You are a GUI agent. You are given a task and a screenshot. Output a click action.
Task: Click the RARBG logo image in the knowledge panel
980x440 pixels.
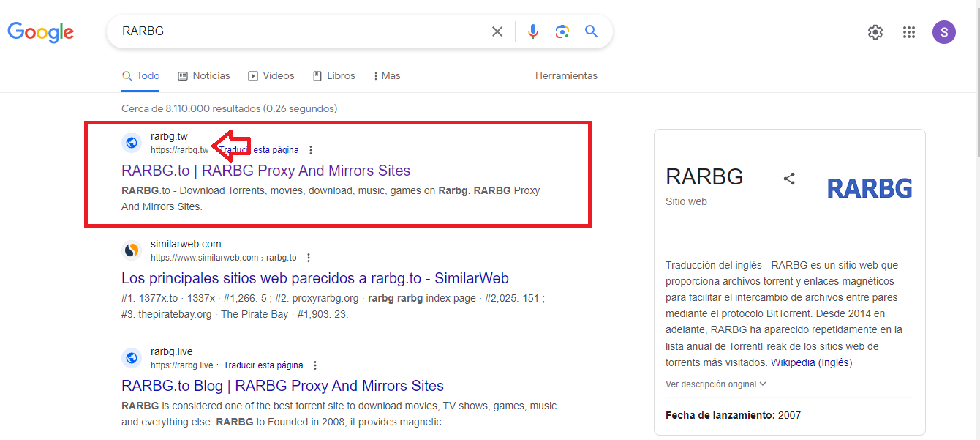(870, 188)
